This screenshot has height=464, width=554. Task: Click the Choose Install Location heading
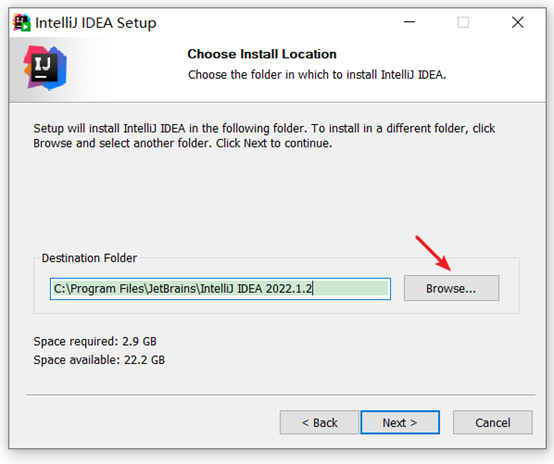tap(262, 54)
